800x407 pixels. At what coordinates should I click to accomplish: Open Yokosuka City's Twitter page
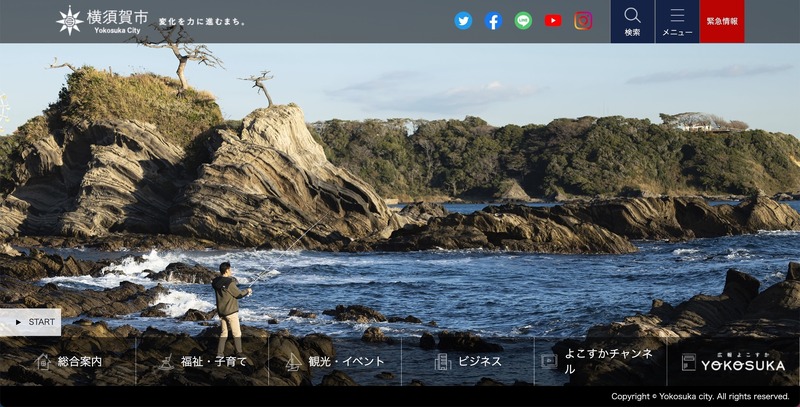pos(463,21)
